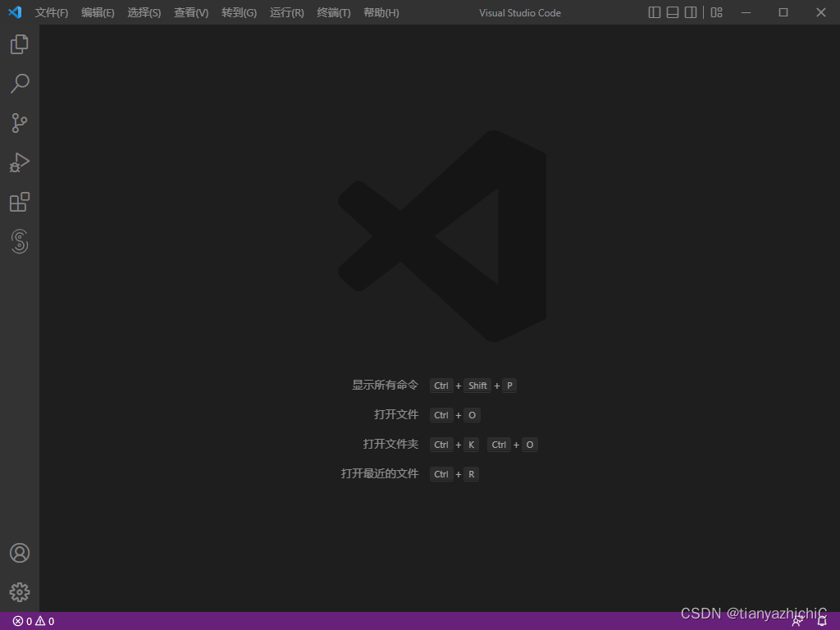Click the Shift key badge
840x630 pixels.
(477, 386)
